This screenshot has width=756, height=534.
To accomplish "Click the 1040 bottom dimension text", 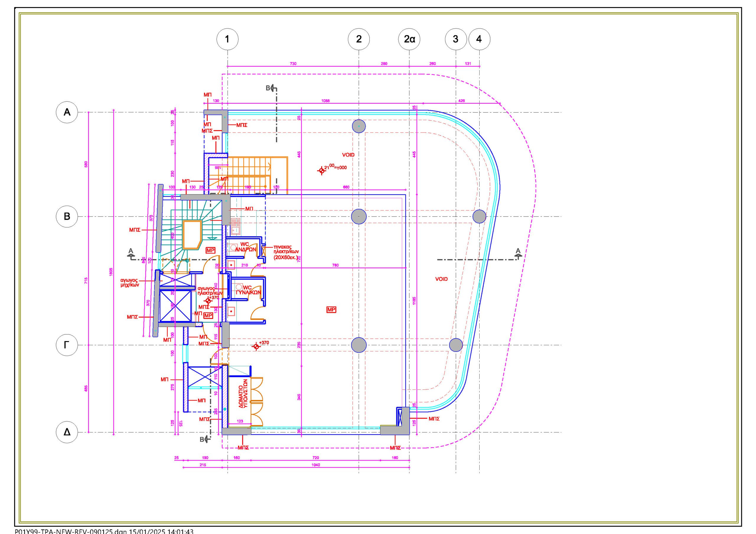I will click(x=315, y=465).
